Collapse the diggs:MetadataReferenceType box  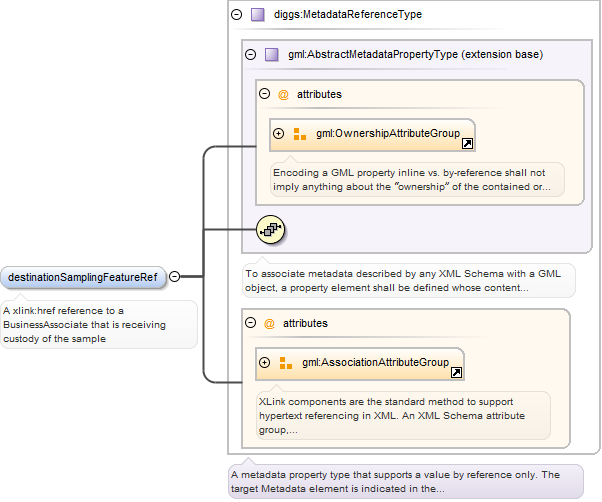coord(236,15)
